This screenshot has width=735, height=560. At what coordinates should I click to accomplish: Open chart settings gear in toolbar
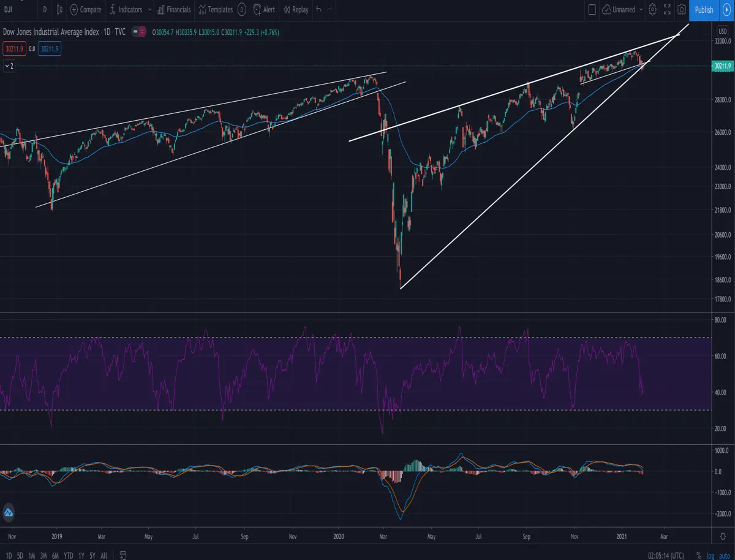pos(653,10)
